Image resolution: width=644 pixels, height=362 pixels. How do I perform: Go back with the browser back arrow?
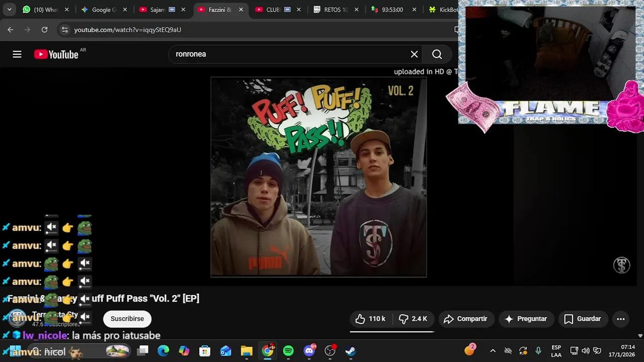[11, 30]
